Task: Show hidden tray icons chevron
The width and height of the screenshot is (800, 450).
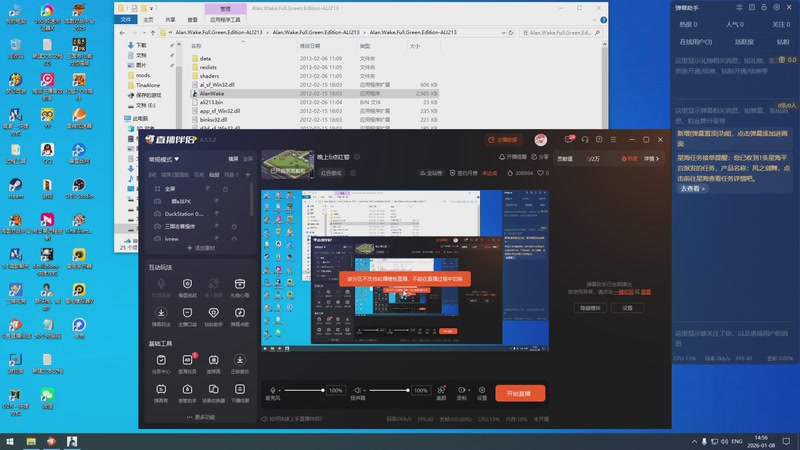Action: [x=694, y=441]
